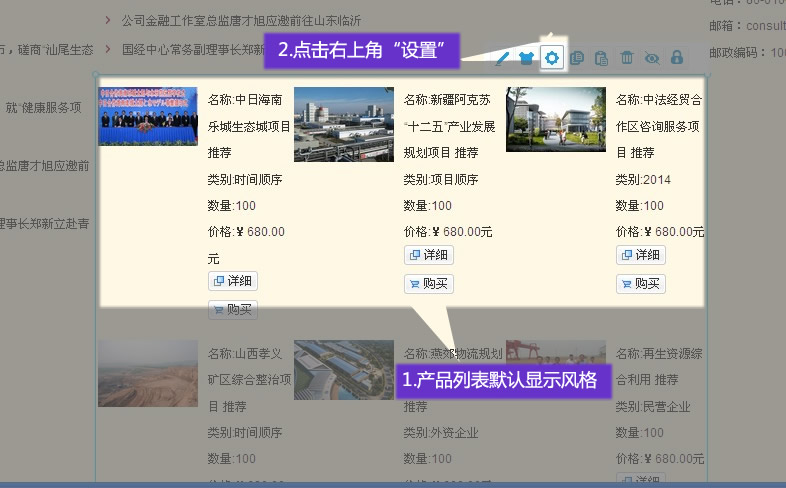Click the pencil edit icon in module toolbar
This screenshot has width=786, height=488.
[502, 59]
